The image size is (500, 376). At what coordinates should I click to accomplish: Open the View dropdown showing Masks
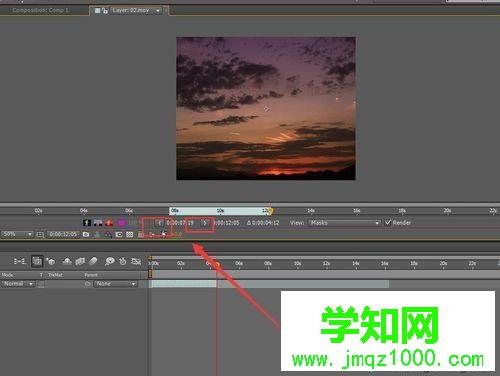pos(345,223)
